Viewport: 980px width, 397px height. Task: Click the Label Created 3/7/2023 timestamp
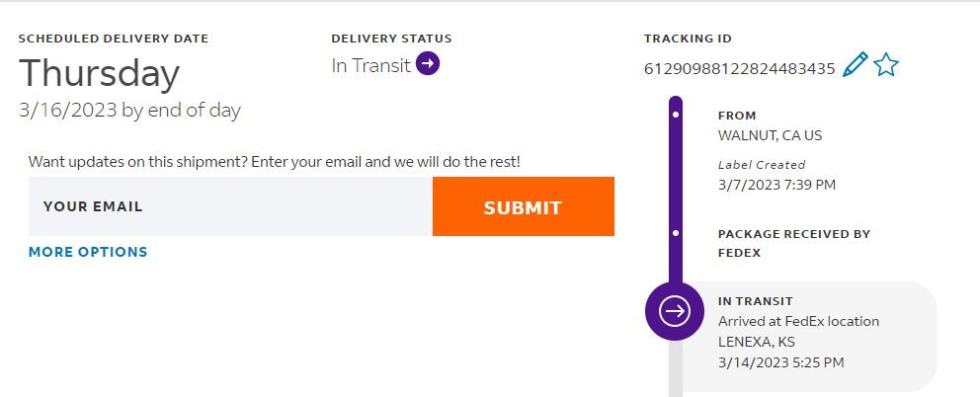click(777, 184)
